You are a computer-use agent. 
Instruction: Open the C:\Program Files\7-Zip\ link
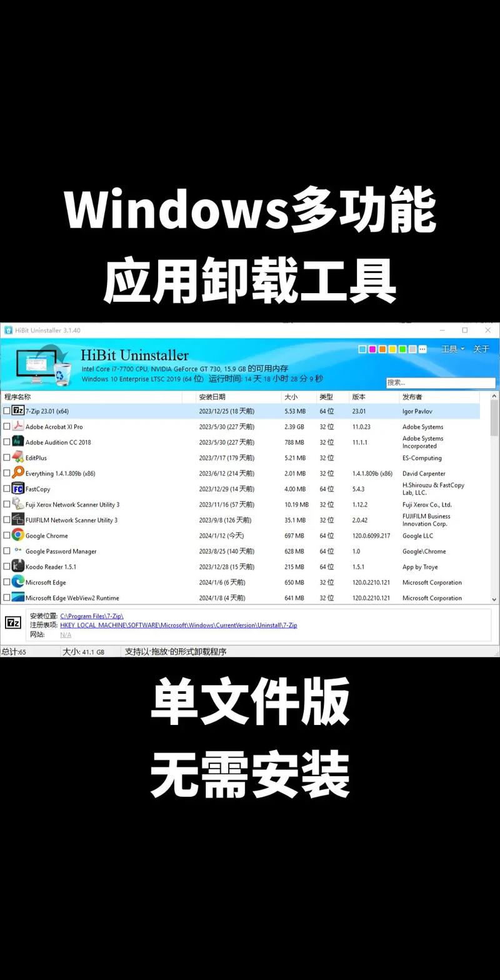[92, 616]
